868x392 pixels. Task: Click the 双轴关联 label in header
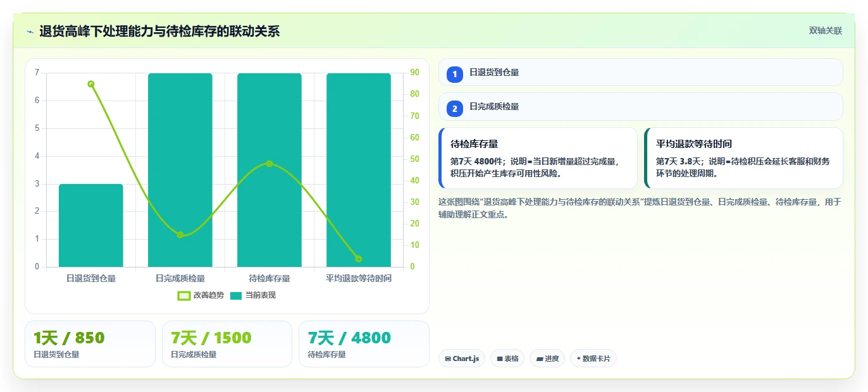coord(826,30)
